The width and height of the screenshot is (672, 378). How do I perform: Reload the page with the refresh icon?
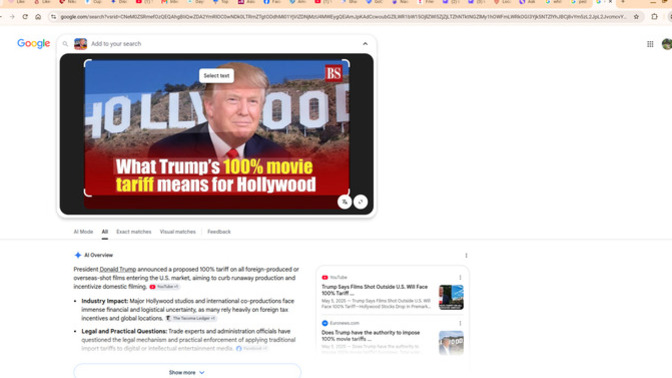[x=25, y=17]
